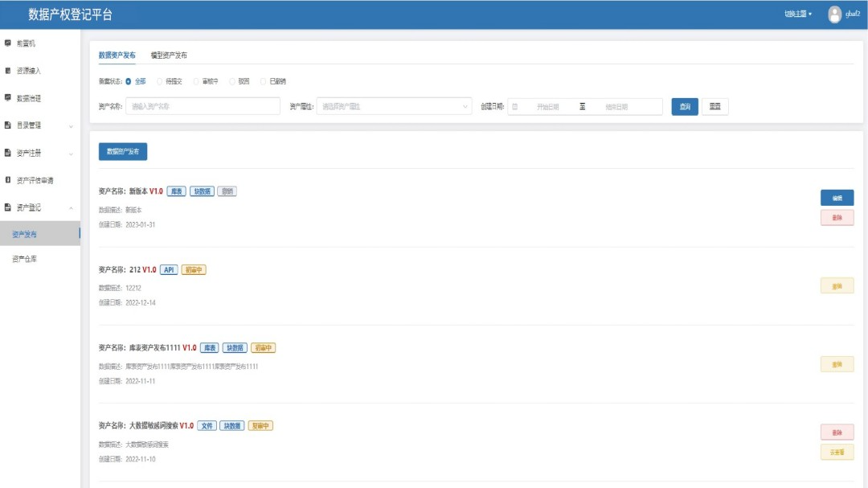Select the 已撤销 status radio button
The height and width of the screenshot is (488, 868).
point(264,81)
